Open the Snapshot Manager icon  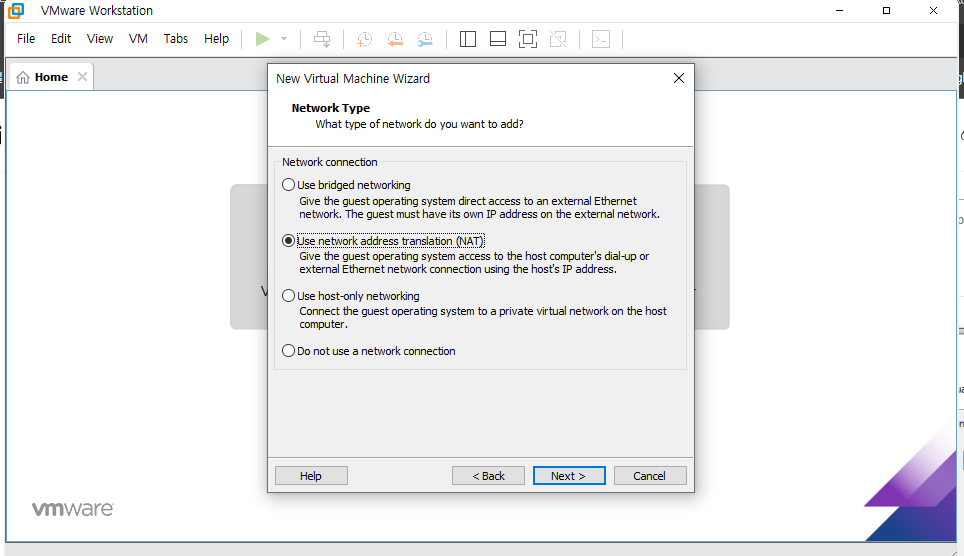(x=425, y=39)
